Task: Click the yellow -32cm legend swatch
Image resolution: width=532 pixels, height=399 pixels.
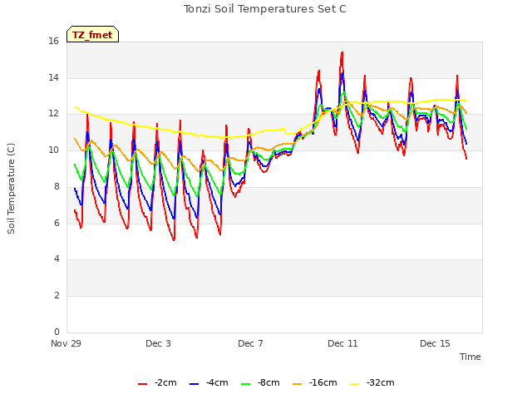Action: tap(355, 384)
